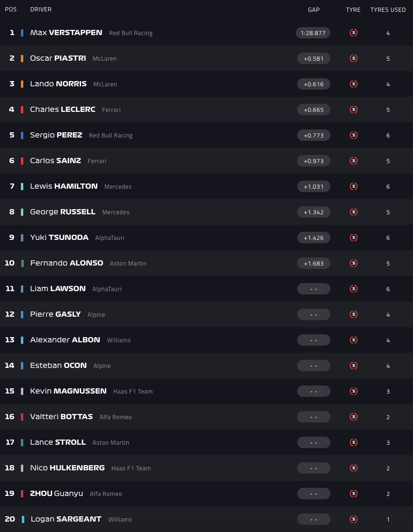Click the soft tyre icon for Oscar Piastri
413x532 pixels.
[x=353, y=58]
